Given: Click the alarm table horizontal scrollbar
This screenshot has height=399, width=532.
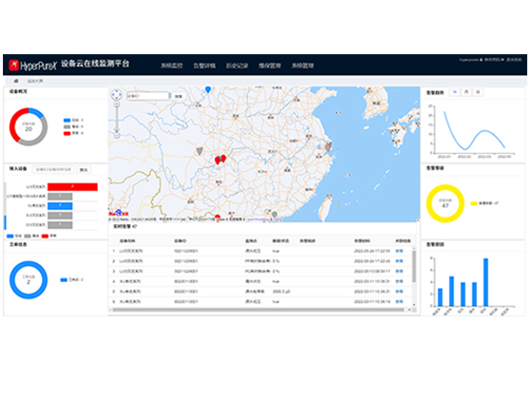Looking at the screenshot, I should (257, 310).
